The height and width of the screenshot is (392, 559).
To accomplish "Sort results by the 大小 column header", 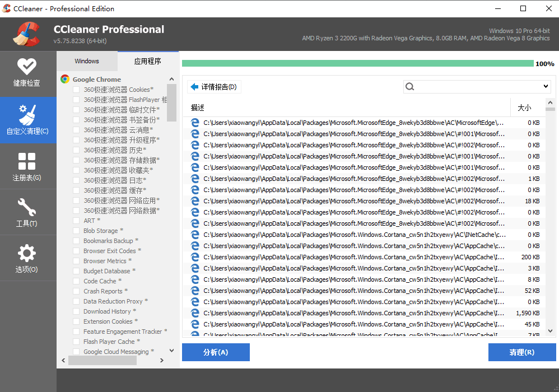I will [524, 108].
